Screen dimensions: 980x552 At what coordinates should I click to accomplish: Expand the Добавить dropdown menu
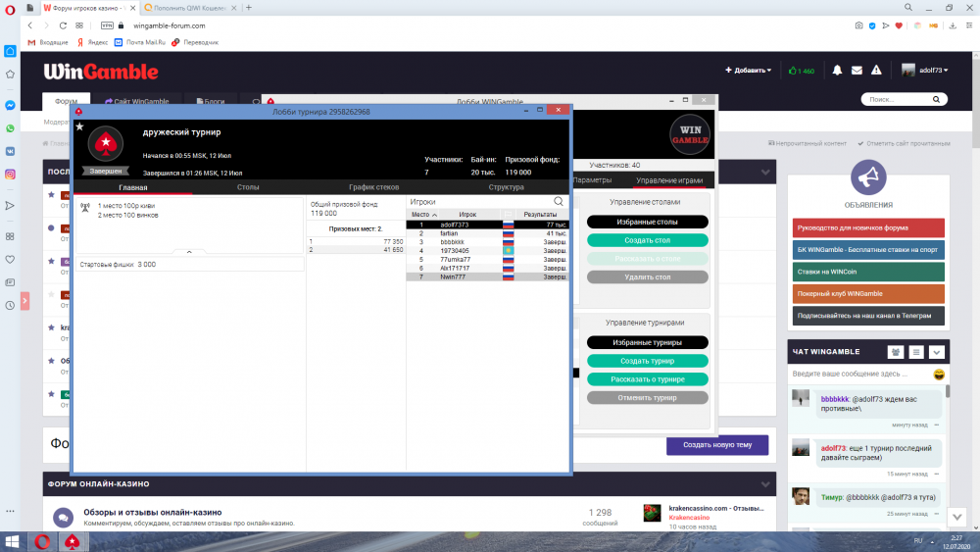click(x=748, y=71)
